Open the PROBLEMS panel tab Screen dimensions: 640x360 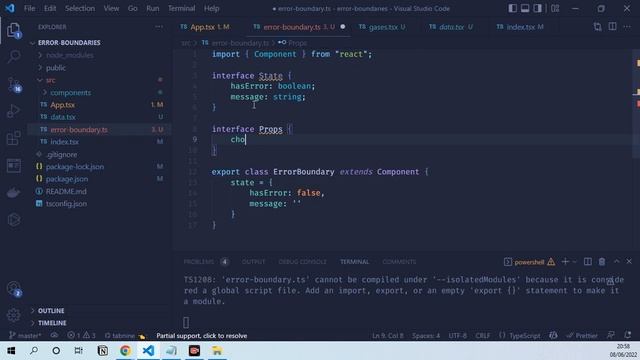199,262
